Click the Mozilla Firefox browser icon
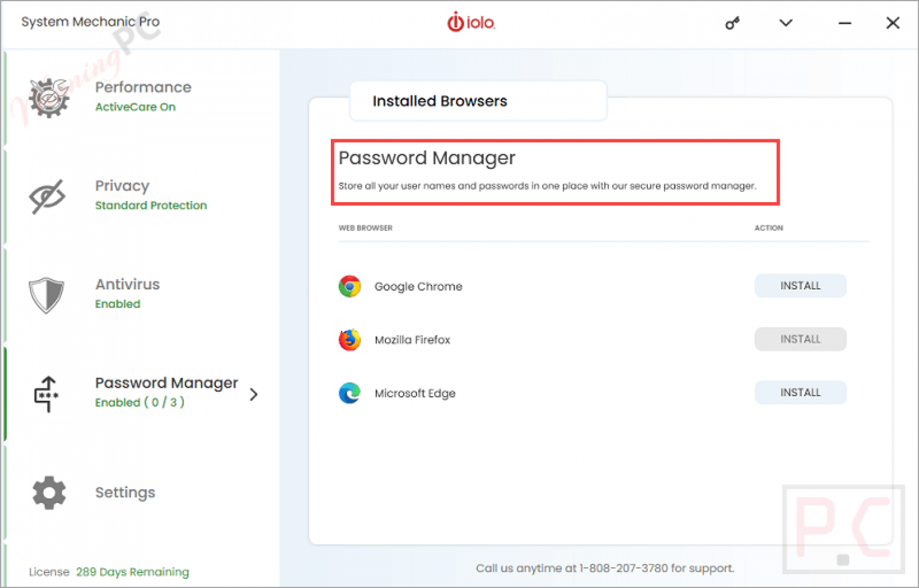Image resolution: width=919 pixels, height=588 pixels. (350, 340)
